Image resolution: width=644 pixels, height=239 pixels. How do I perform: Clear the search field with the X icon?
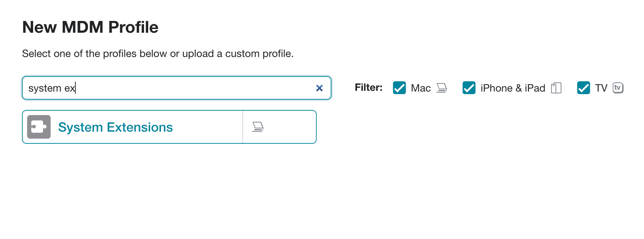click(319, 88)
